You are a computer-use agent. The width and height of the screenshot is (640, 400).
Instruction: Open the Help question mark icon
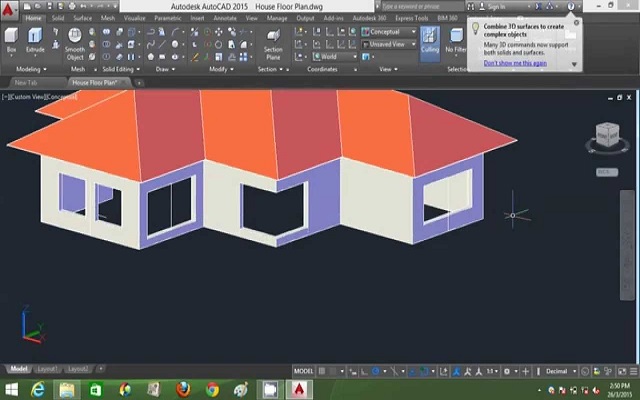pos(571,7)
